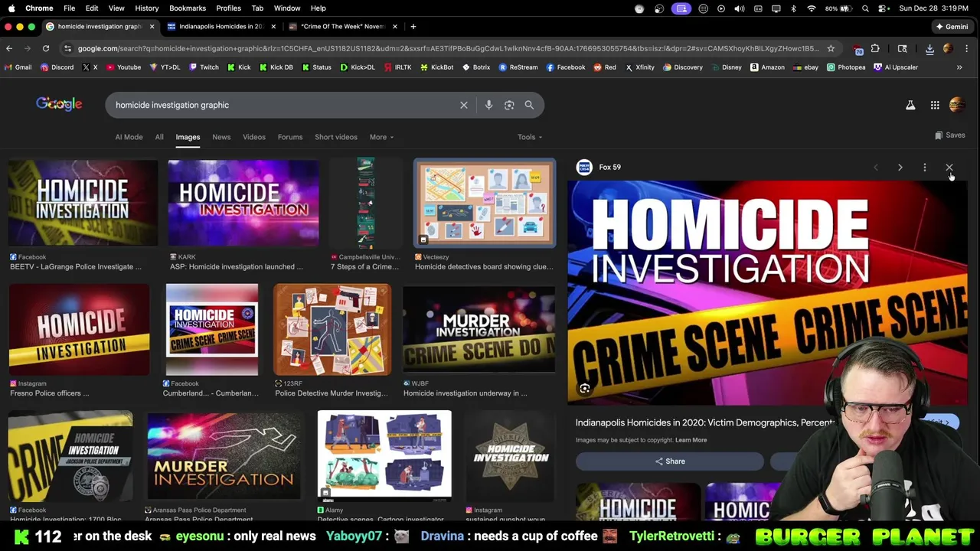Close the Fox 59 image preview panel

tap(949, 167)
